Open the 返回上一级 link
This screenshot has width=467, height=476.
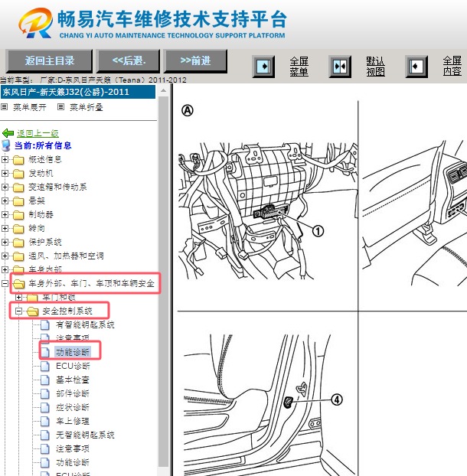[x=38, y=133]
